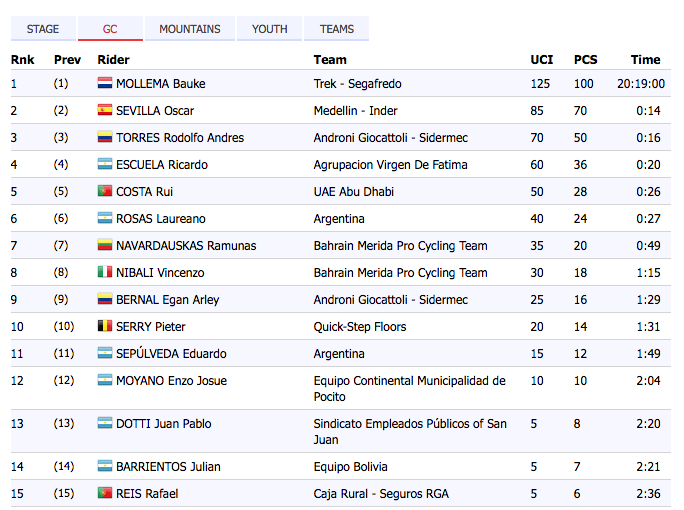The height and width of the screenshot is (510, 684).
Task: Open the Mountains classification tab
Action: (190, 29)
